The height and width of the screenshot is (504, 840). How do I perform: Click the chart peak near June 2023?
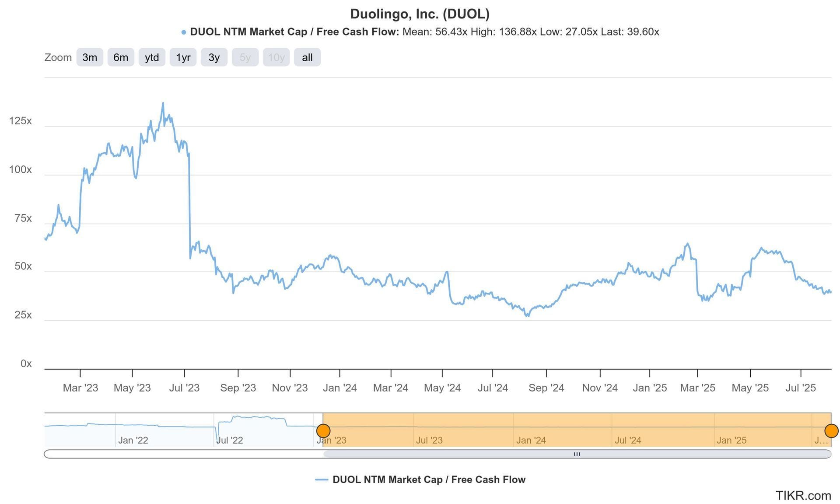tap(163, 103)
